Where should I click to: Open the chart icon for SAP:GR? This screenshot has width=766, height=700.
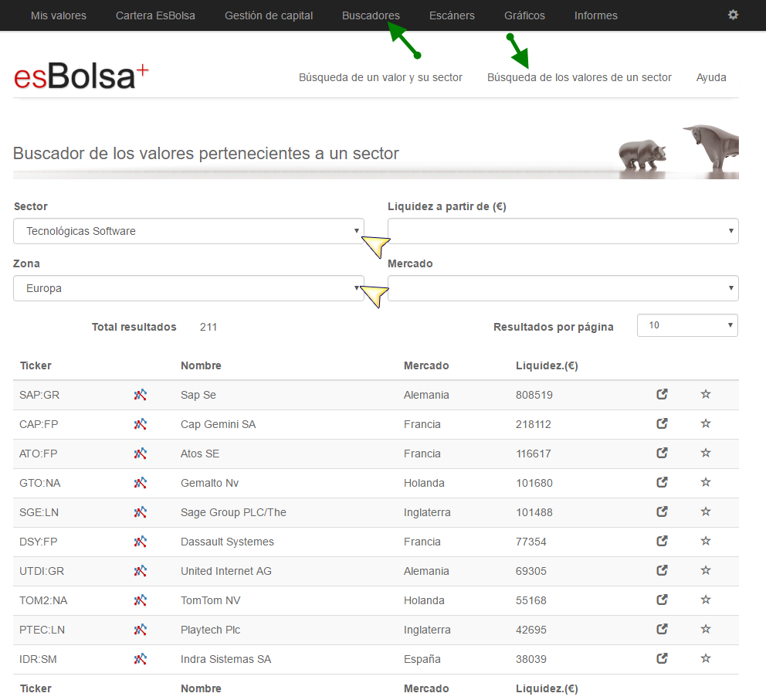[x=141, y=395]
